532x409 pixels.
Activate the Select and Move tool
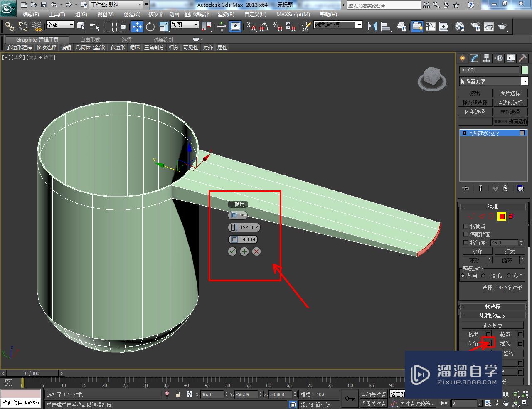coord(137,26)
